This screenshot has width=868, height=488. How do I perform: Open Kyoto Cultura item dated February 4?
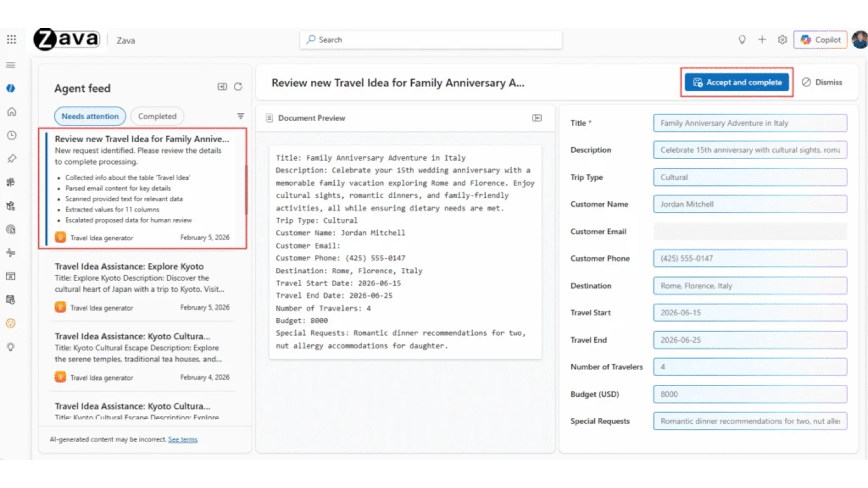click(142, 356)
